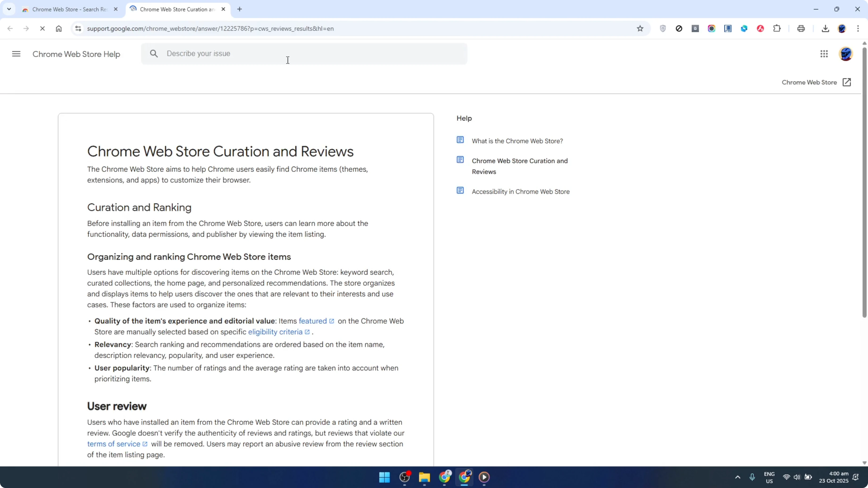Screen dimensions: 868x488
Task: Bookmark the page with the star icon
Action: [640, 29]
